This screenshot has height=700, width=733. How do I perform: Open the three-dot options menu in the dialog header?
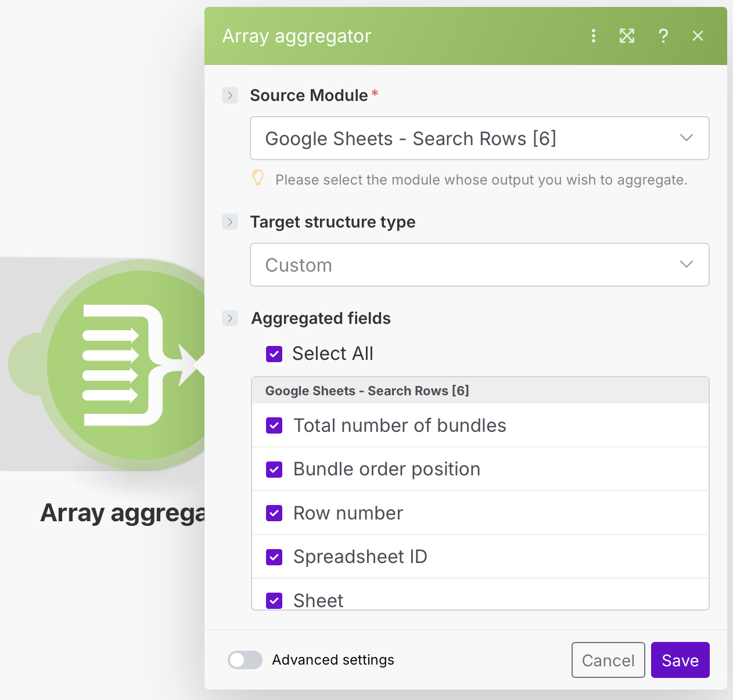pos(593,36)
